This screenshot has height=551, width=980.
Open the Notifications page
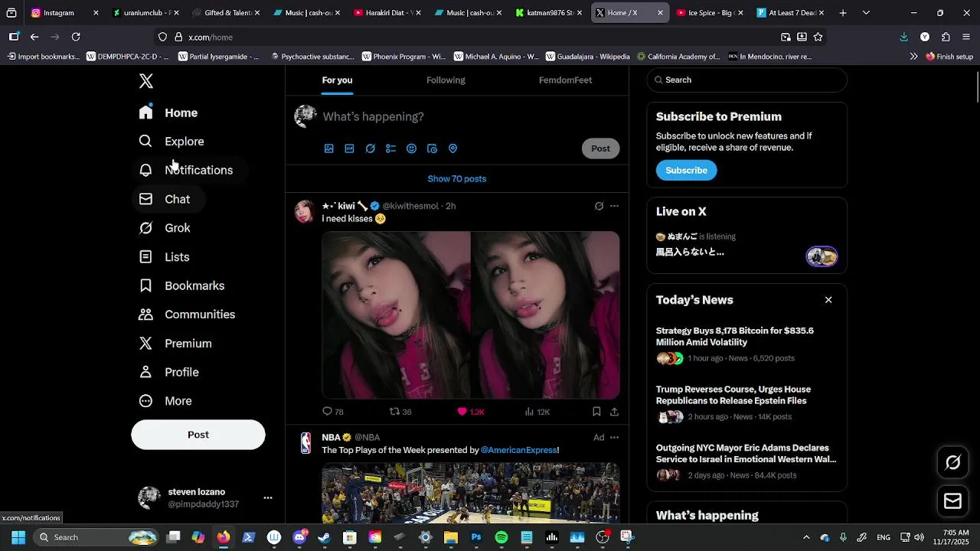(185, 170)
